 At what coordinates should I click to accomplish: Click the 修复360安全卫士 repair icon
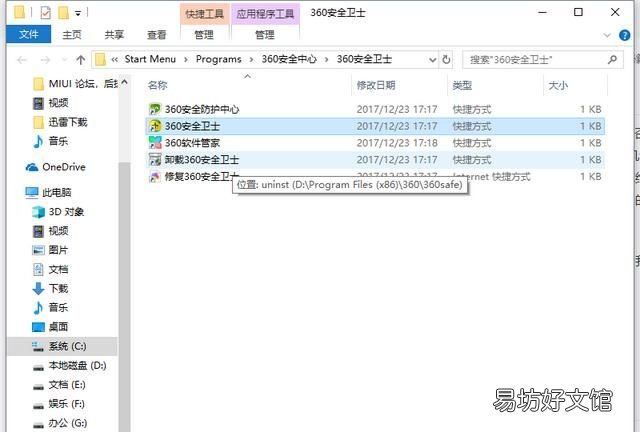(155, 176)
